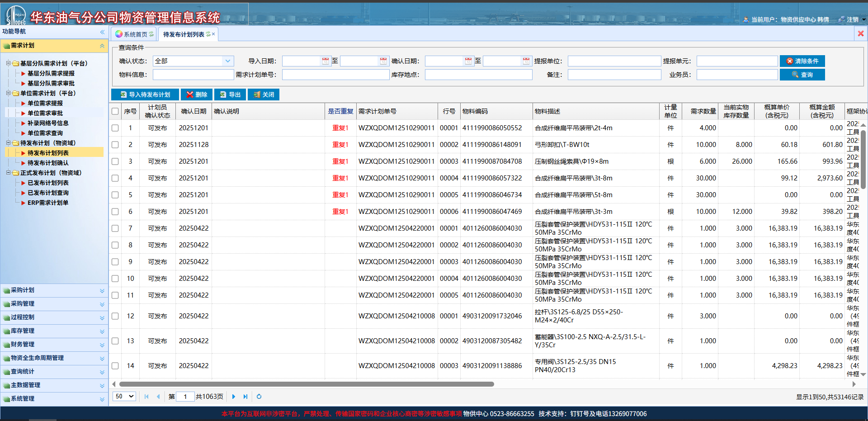Check the checkbox for row 10
The width and height of the screenshot is (868, 421).
(115, 279)
